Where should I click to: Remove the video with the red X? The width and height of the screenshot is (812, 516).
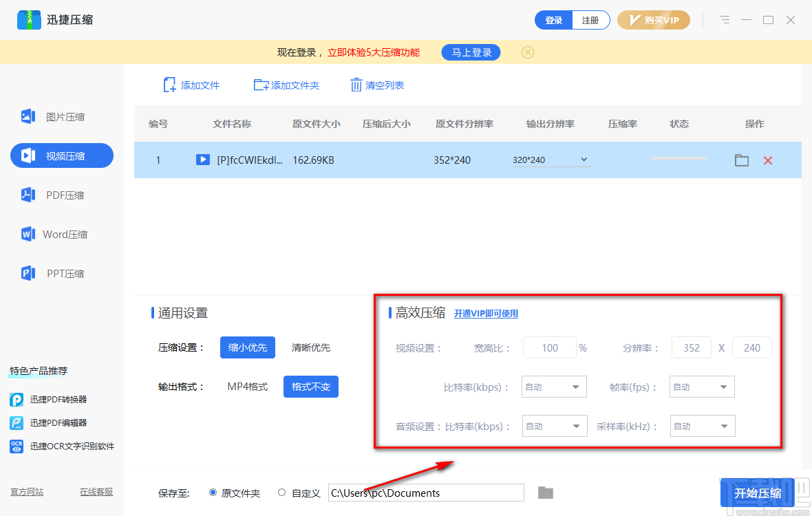coord(767,160)
